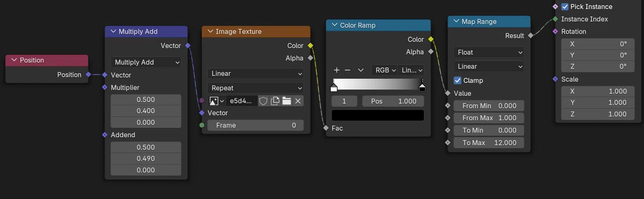Image resolution: width=644 pixels, height=199 pixels.
Task: Click the Color Ramp Alpha output socket
Action: [x=430, y=52]
